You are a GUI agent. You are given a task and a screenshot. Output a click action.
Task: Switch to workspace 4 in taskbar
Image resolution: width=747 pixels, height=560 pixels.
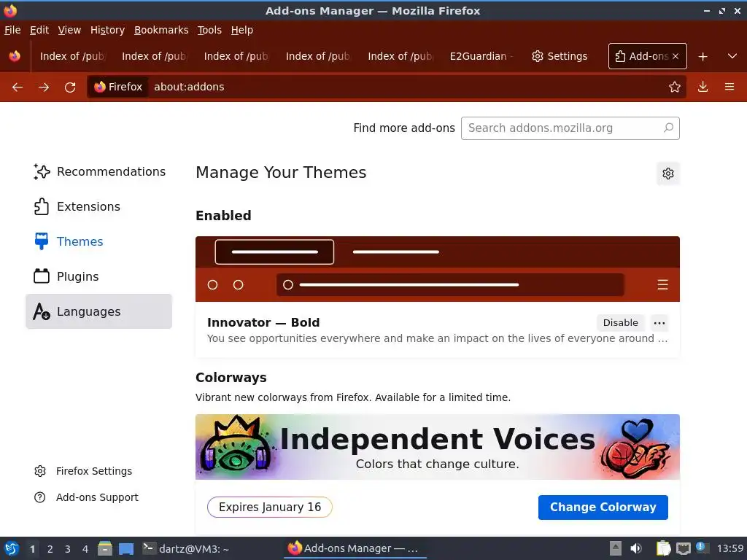point(85,549)
